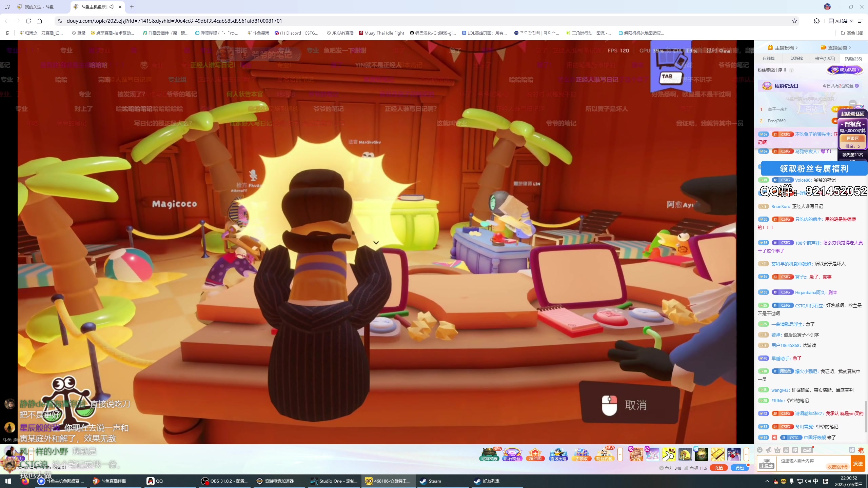The height and width of the screenshot is (488, 868).
Task: Open the 粉丝钓鱼 fishing activity icon
Action: [x=604, y=454]
